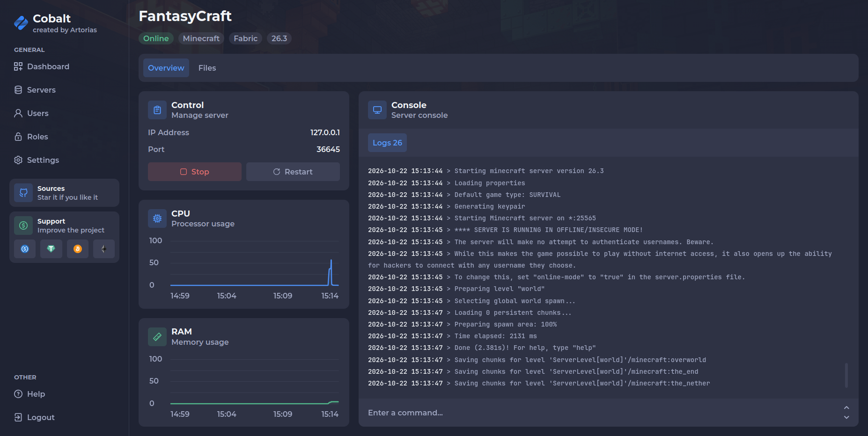
Task: Click the Online status badge
Action: [x=156, y=38]
